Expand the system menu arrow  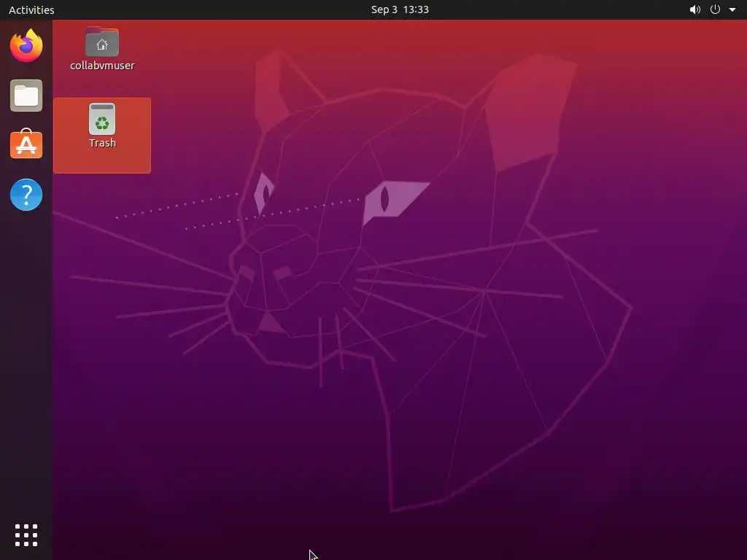[x=732, y=9]
